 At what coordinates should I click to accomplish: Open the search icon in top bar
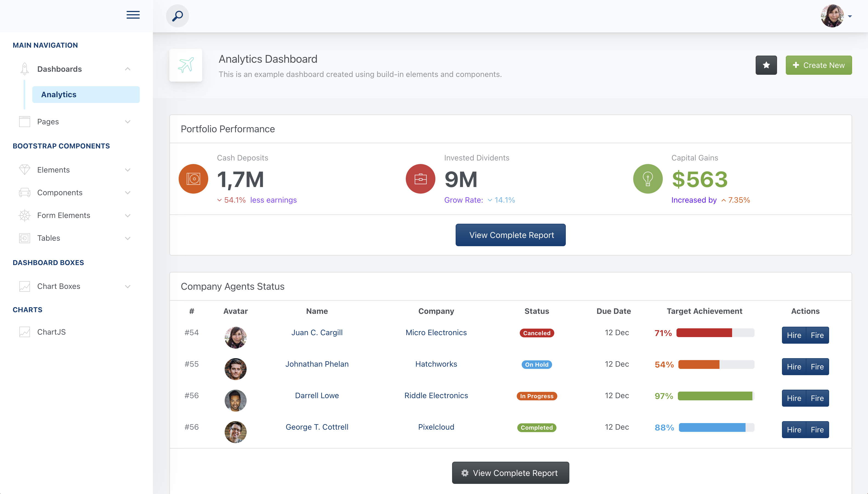click(x=177, y=16)
